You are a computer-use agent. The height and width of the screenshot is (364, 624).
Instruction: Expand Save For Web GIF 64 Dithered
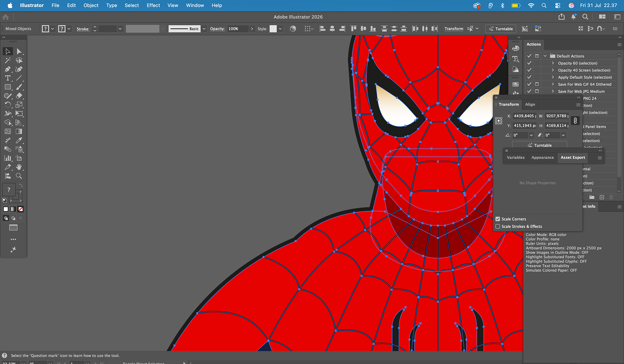[x=553, y=84]
